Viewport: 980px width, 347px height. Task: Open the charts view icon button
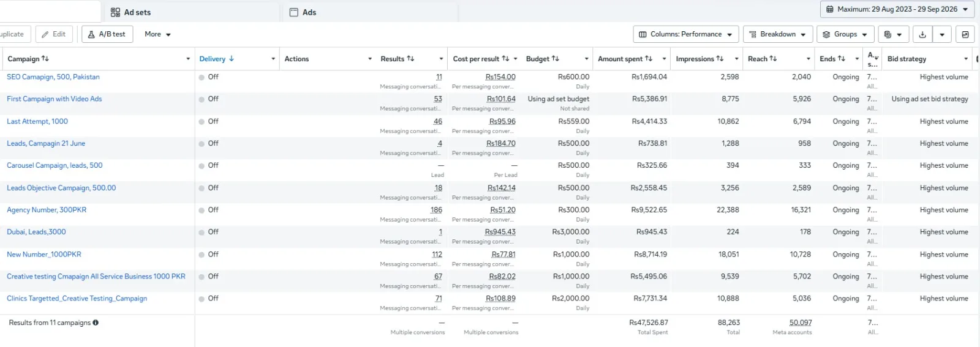pyautogui.click(x=965, y=34)
